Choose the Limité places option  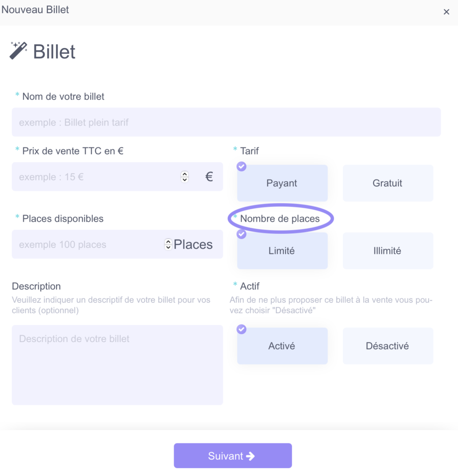pyautogui.click(x=282, y=251)
